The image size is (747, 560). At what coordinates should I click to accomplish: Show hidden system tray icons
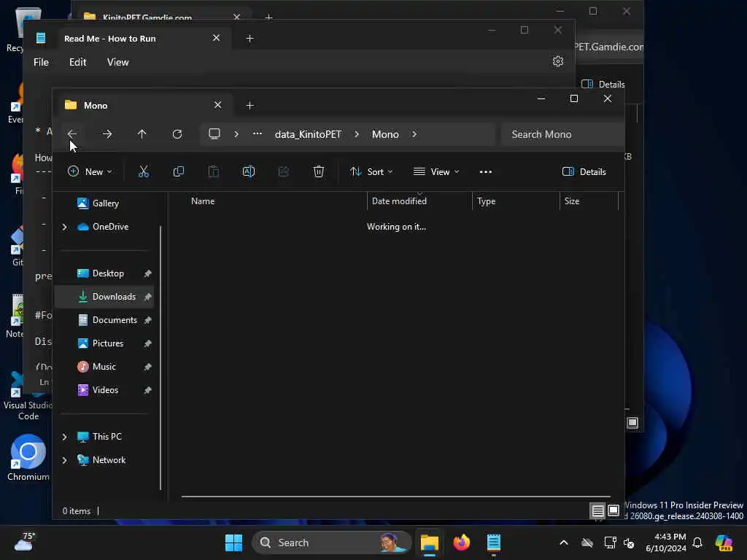pyautogui.click(x=564, y=542)
